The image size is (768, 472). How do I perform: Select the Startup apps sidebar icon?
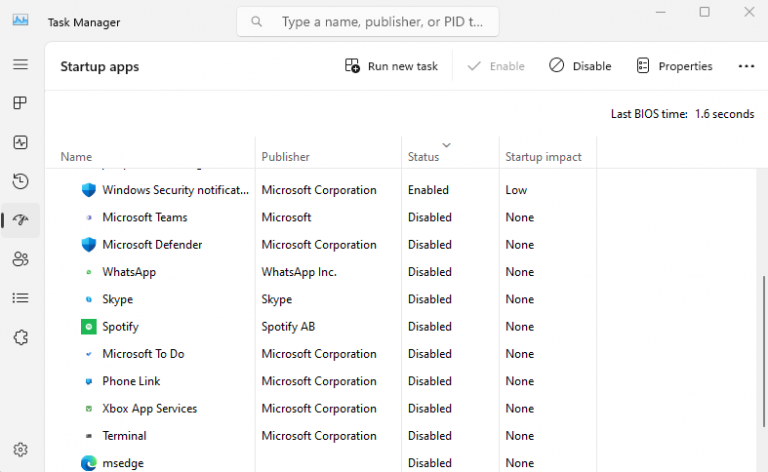pos(20,220)
